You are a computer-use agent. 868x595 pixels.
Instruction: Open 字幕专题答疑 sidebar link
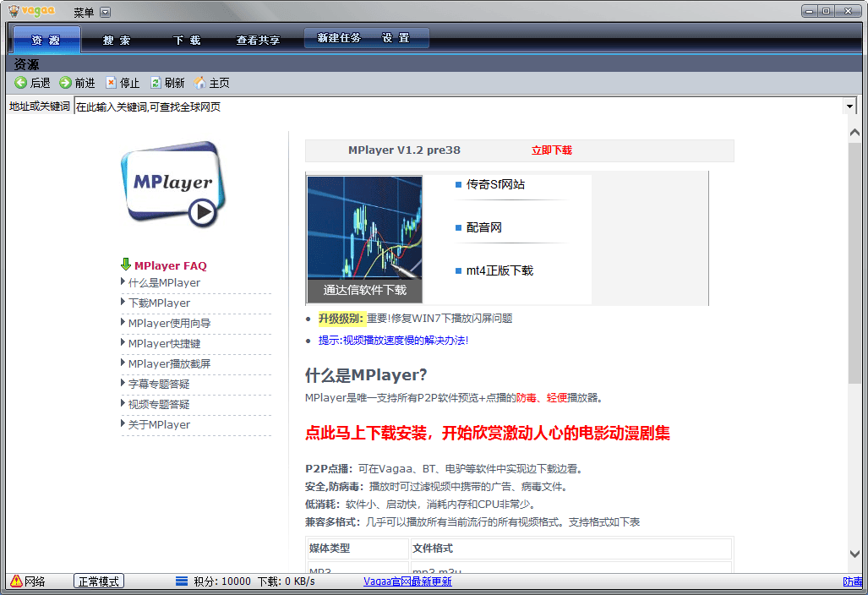[x=159, y=384]
